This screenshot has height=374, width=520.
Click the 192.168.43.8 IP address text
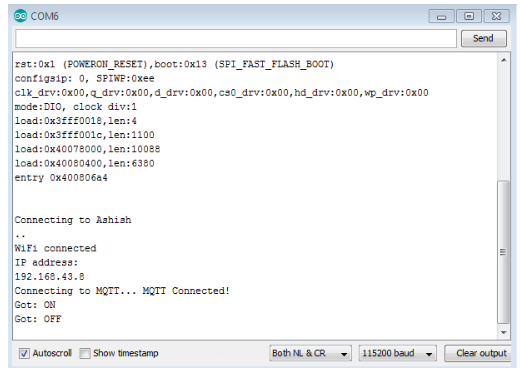50,277
